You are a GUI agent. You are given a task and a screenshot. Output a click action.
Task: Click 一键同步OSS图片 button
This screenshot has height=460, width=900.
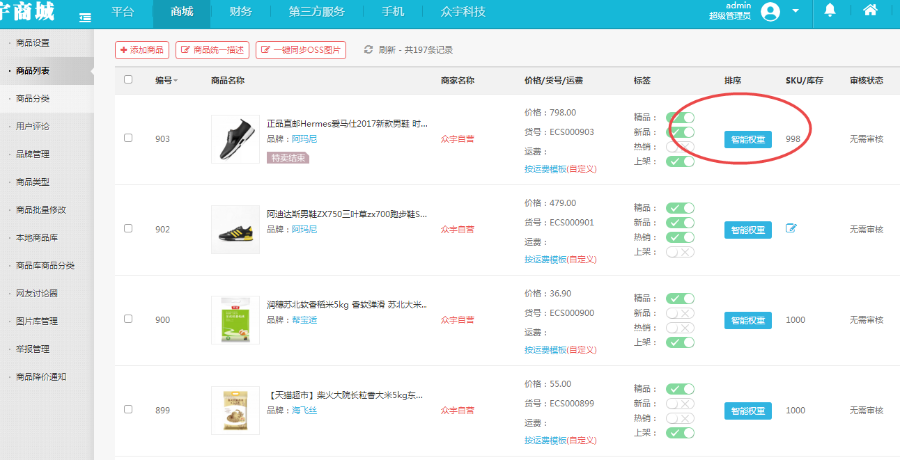point(301,50)
